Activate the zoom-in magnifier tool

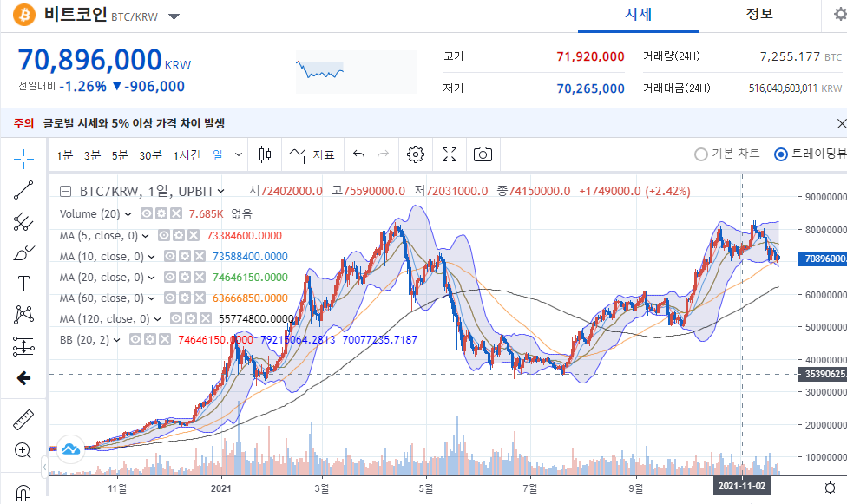[23, 450]
